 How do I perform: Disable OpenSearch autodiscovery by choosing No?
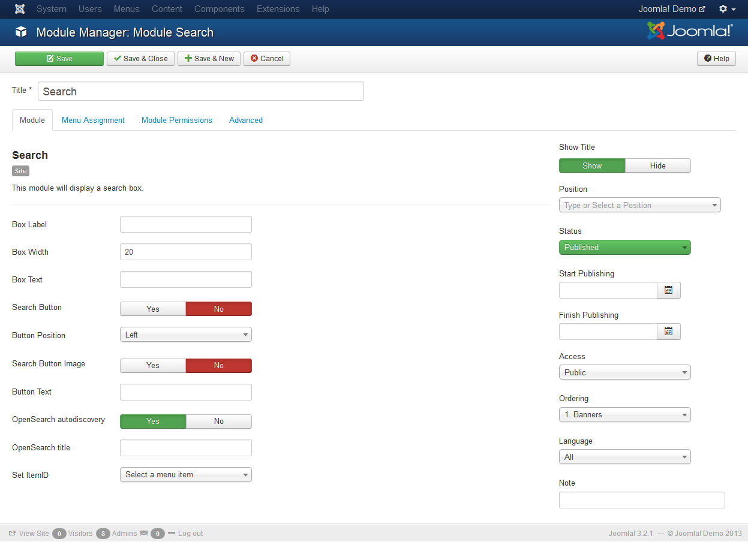click(x=218, y=421)
